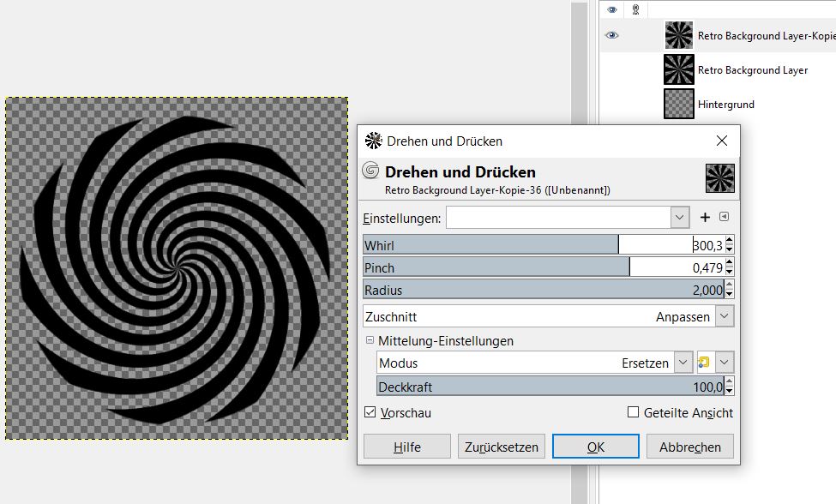836x504 pixels.
Task: Open the Einstellungen presets dropdown
Action: click(680, 218)
